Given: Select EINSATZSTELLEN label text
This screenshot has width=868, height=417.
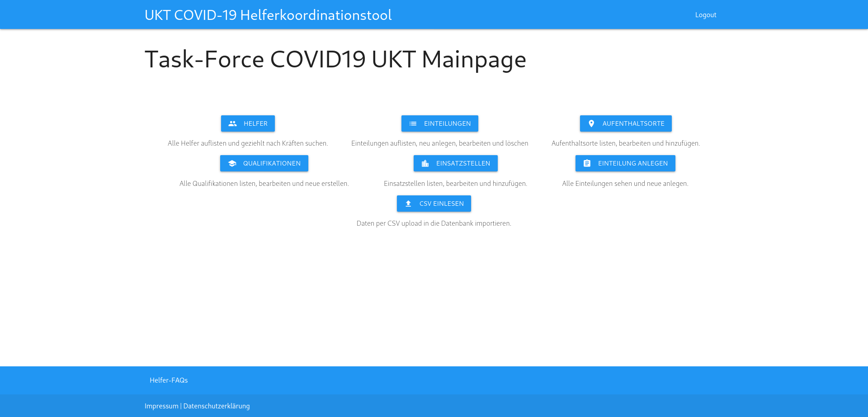Looking at the screenshot, I should pos(463,163).
